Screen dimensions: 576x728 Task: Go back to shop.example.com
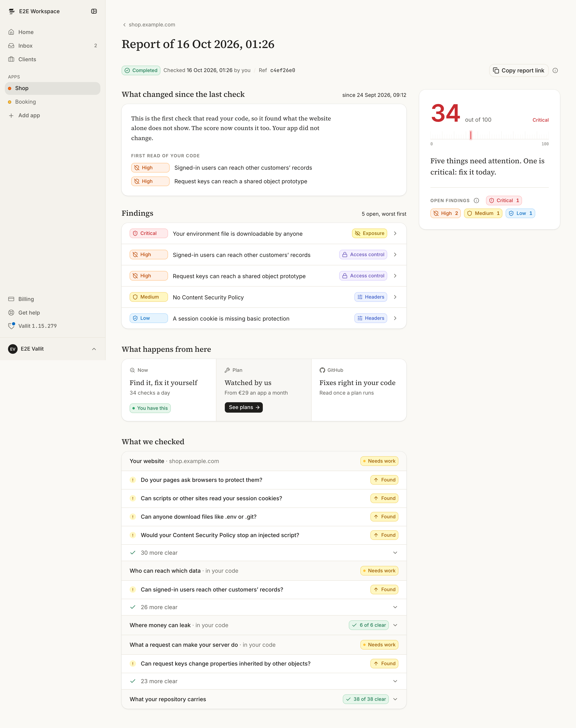(149, 25)
